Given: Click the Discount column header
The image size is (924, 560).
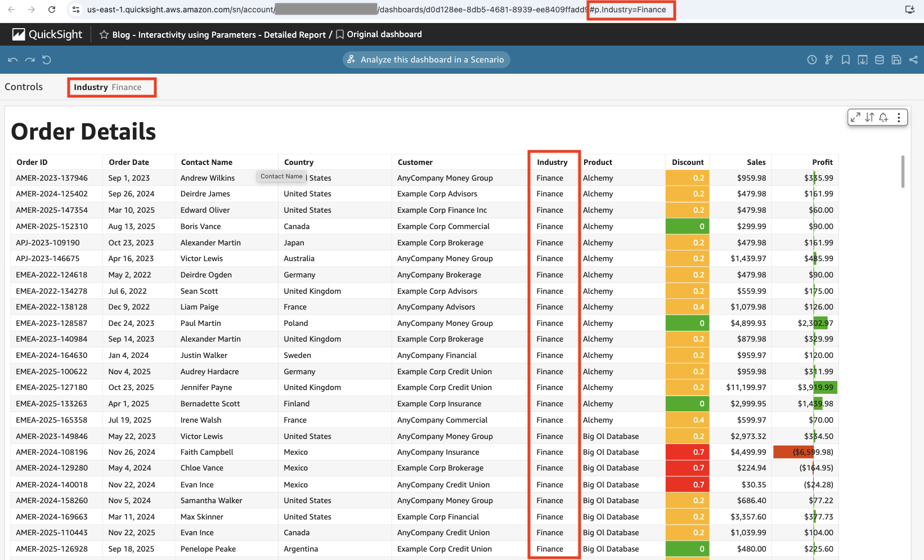Looking at the screenshot, I should 688,162.
